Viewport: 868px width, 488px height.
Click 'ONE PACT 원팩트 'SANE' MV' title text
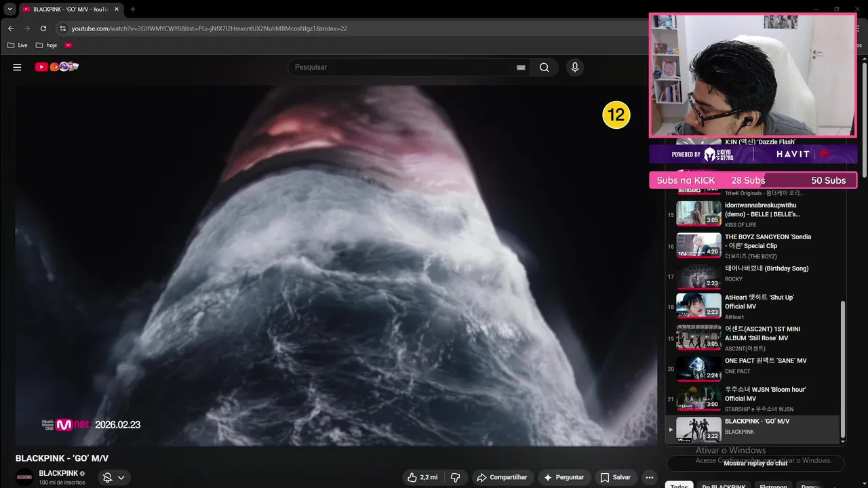(766, 361)
